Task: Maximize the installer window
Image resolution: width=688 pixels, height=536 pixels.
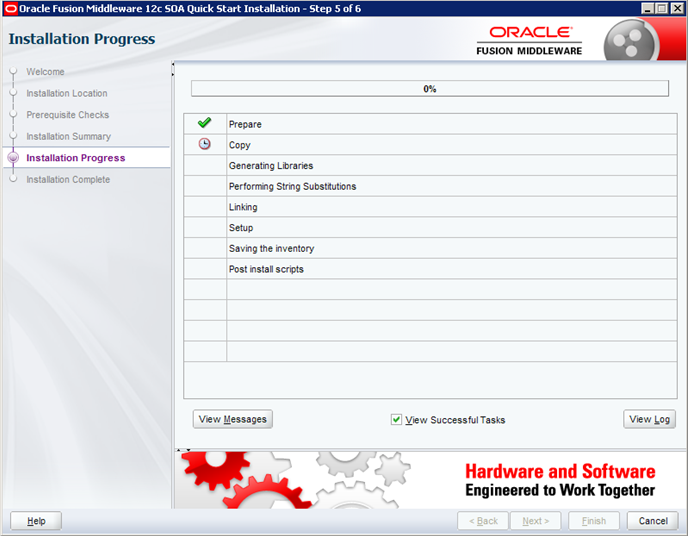Action: [662, 8]
